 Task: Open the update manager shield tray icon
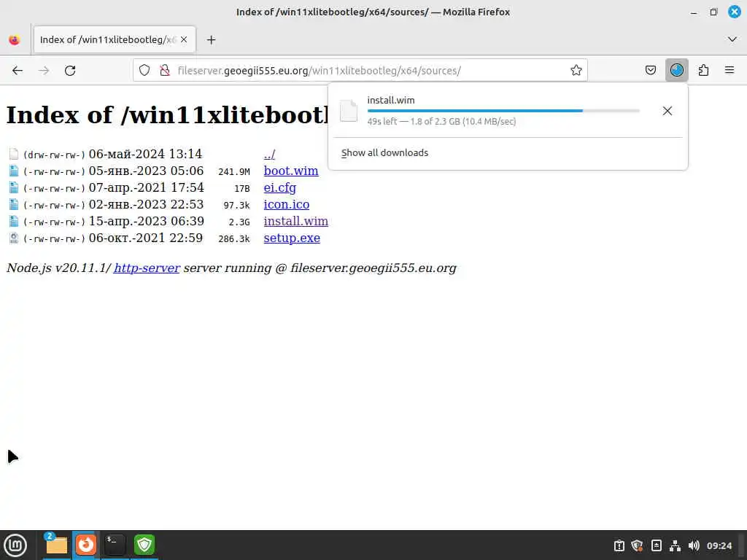coord(638,545)
